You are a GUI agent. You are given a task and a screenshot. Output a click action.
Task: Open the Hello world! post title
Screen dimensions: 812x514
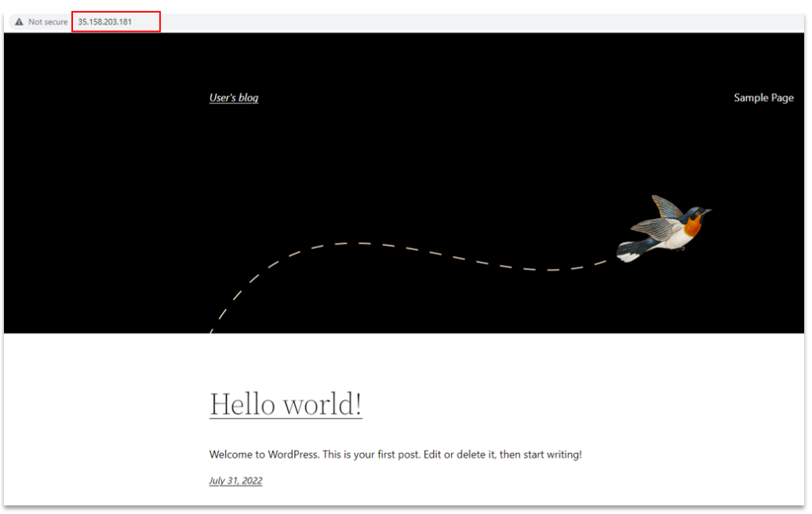pyautogui.click(x=285, y=405)
